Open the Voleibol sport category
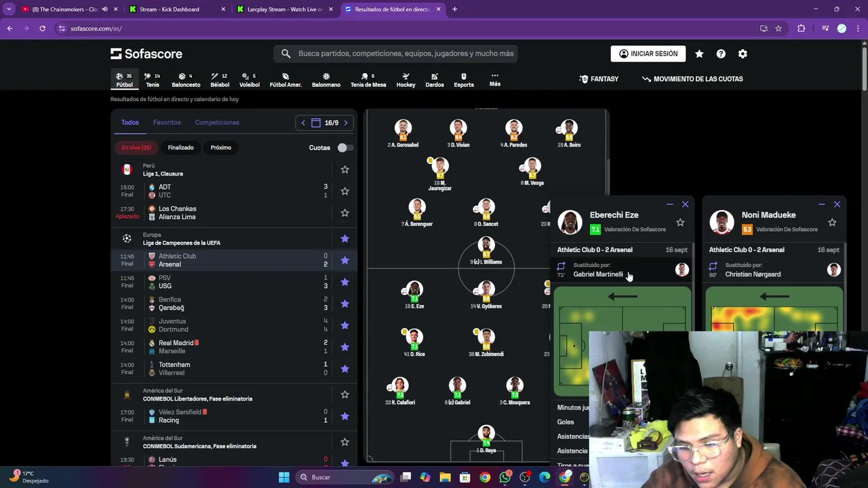 coord(250,80)
